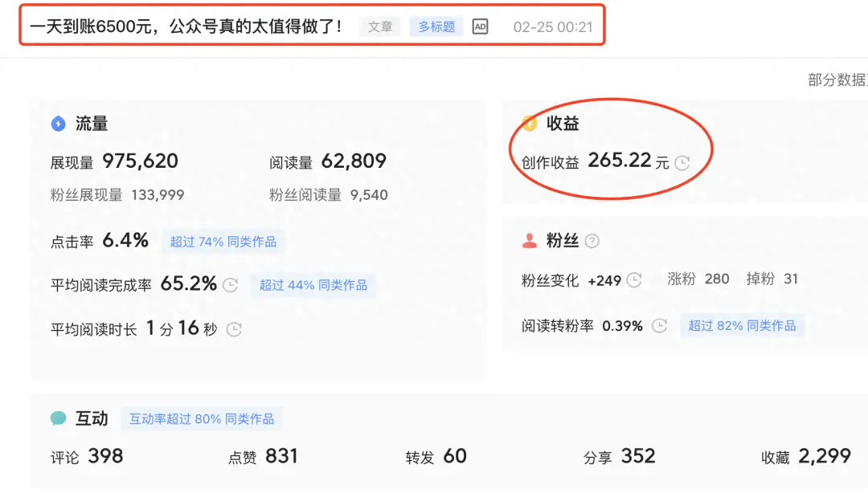Click the 流量 section heading
This screenshot has height=493, width=868.
[92, 124]
